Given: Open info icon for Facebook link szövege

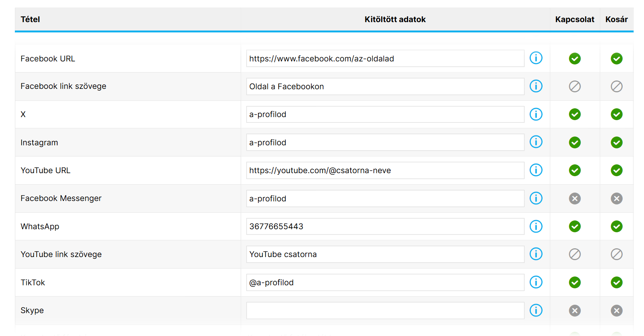Looking at the screenshot, I should [536, 86].
